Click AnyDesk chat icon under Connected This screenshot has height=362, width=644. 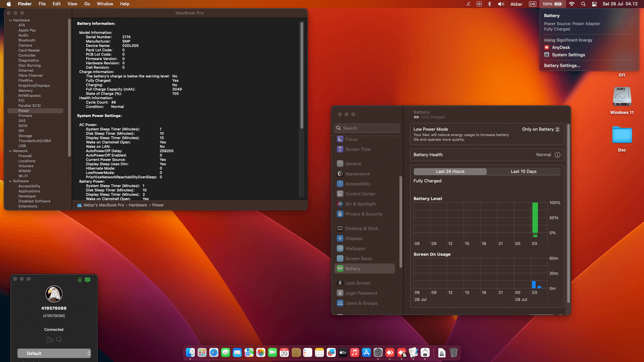click(59, 340)
